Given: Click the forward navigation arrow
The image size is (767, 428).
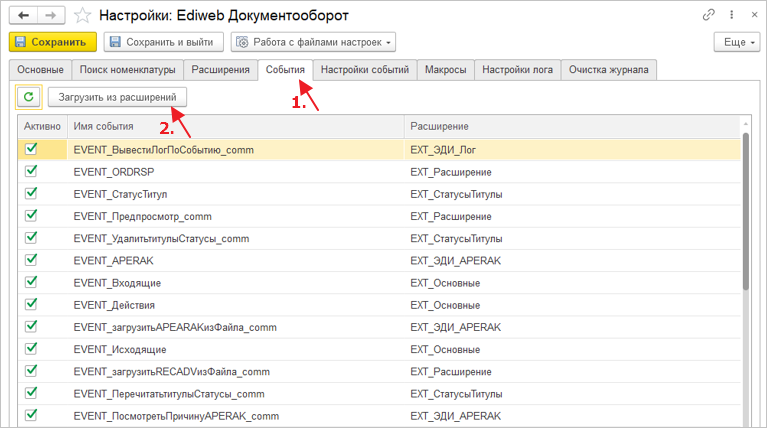Looking at the screenshot, I should tap(51, 15).
